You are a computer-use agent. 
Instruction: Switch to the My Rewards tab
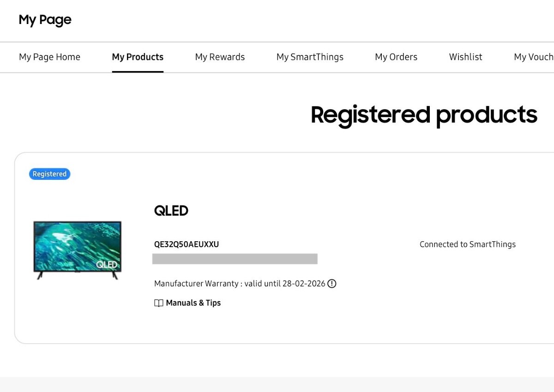point(220,57)
